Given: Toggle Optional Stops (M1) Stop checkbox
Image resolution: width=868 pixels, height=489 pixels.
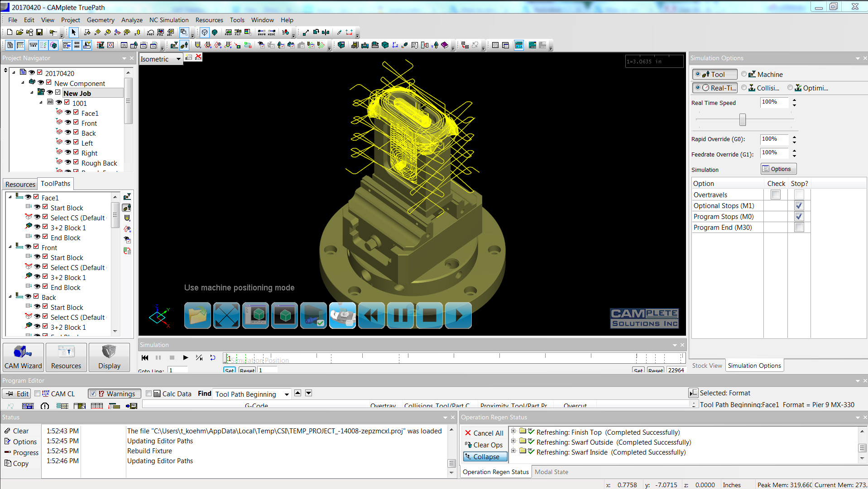Looking at the screenshot, I should (x=799, y=206).
